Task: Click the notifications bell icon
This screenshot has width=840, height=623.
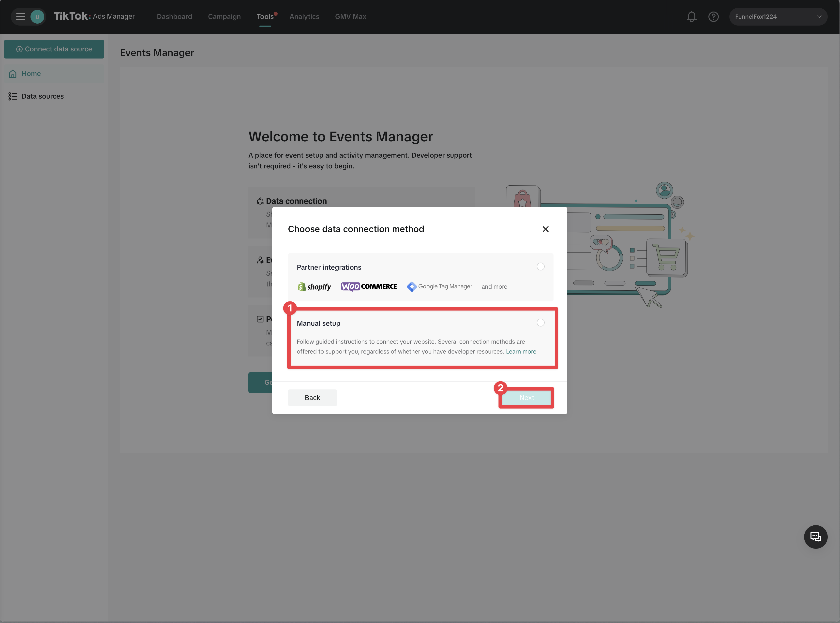Action: (x=691, y=16)
